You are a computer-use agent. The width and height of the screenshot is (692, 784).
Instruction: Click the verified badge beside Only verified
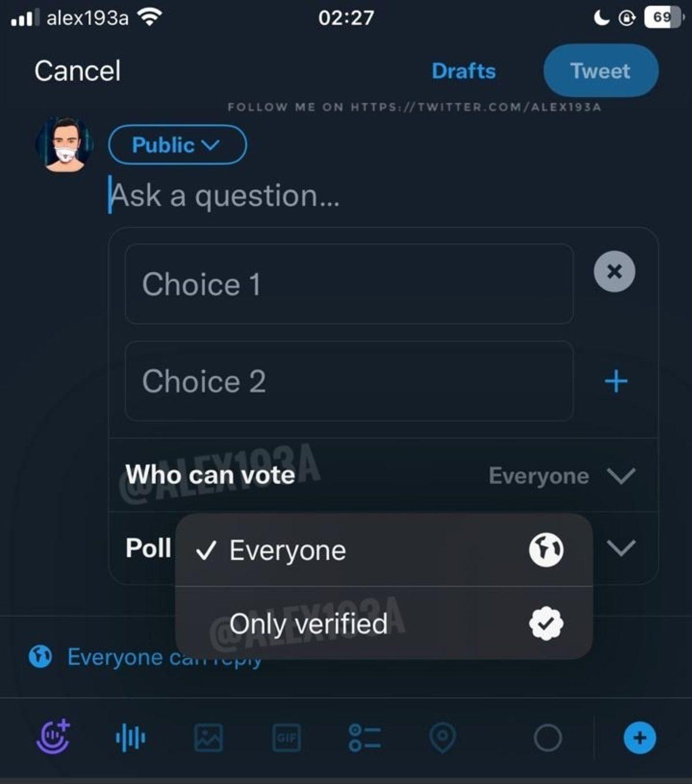[x=546, y=624]
